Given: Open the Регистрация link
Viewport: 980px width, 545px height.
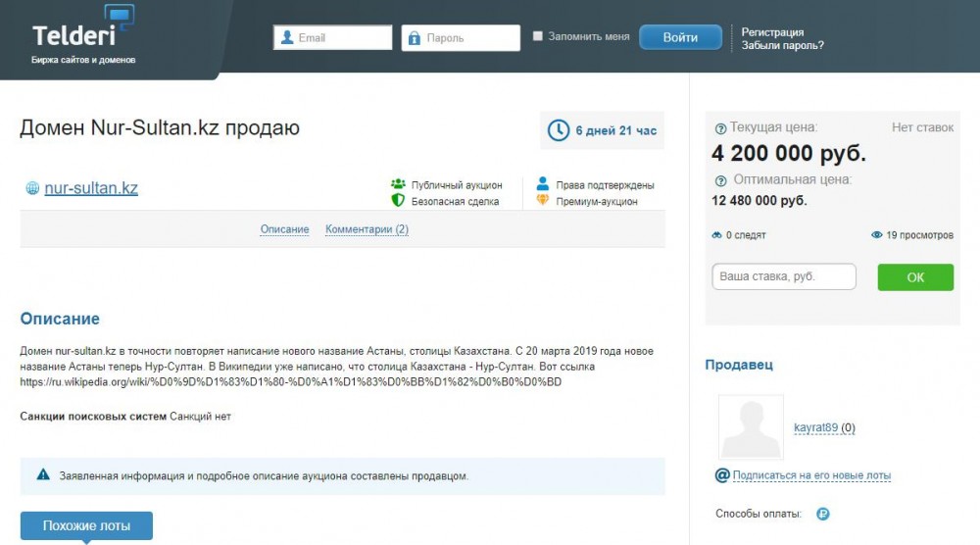Looking at the screenshot, I should click(772, 32).
